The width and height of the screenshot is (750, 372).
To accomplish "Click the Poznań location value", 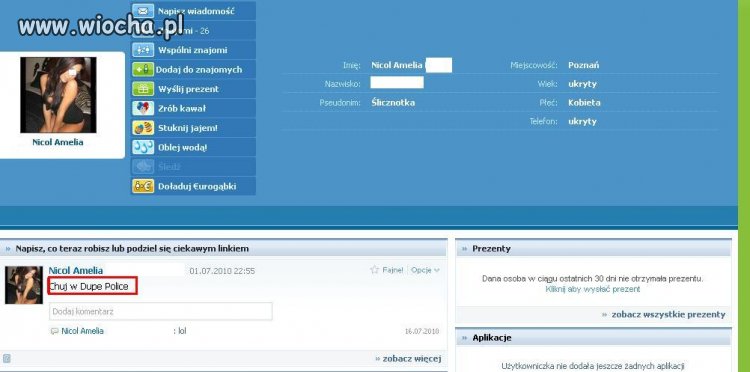I will (584, 65).
